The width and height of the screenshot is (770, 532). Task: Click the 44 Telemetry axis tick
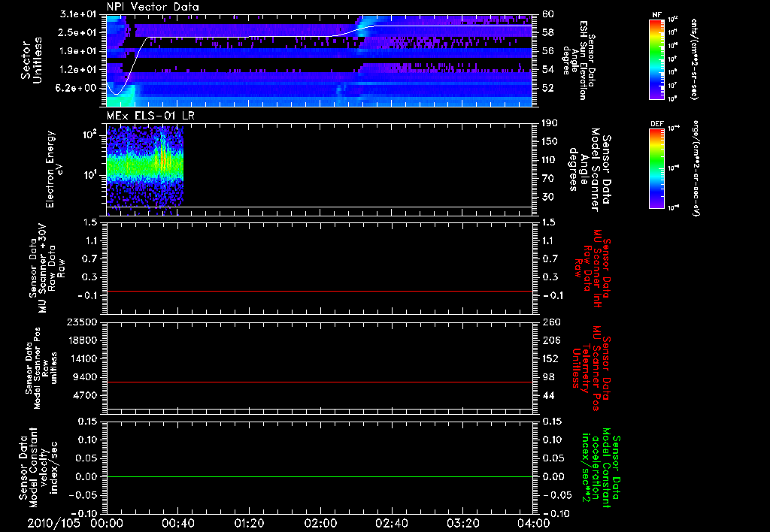coord(548,395)
